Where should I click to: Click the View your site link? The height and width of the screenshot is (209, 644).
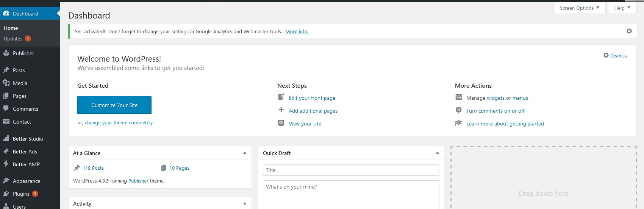click(x=305, y=124)
